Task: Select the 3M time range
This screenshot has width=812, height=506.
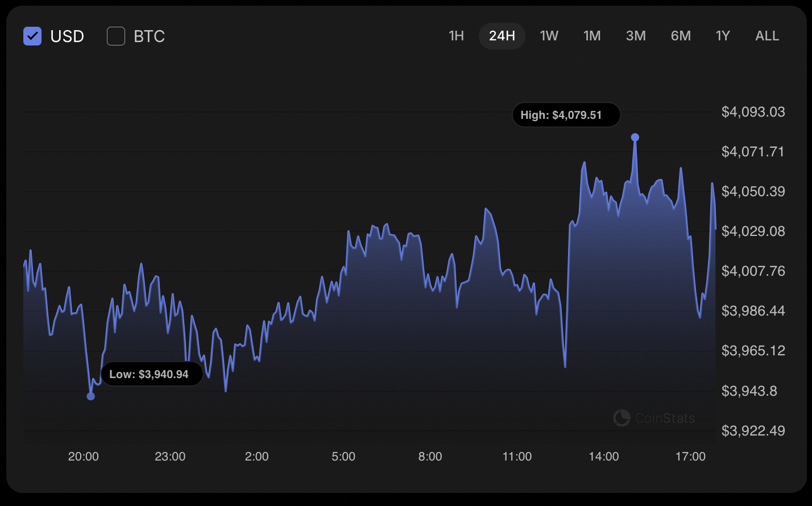Action: click(636, 36)
